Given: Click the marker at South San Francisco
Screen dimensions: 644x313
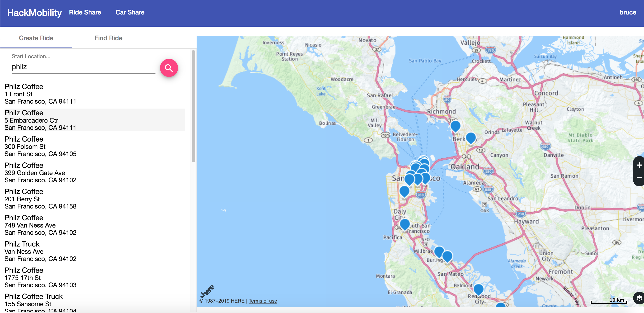Looking at the screenshot, I should (405, 224).
